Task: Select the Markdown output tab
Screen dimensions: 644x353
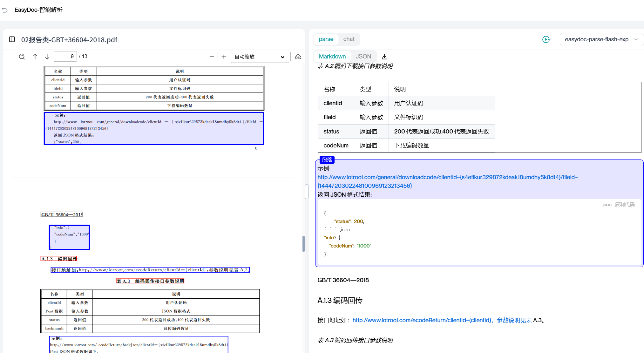Action: [332, 56]
